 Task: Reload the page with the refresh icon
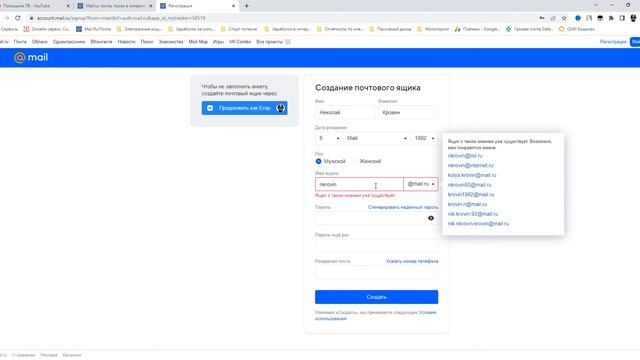[x=18, y=18]
